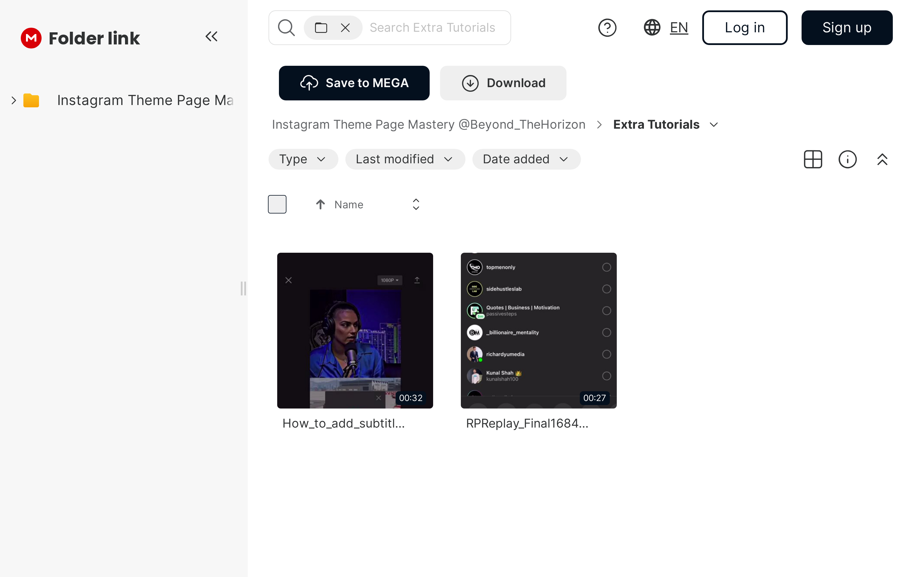Remove the folder search filter chip

[345, 28]
